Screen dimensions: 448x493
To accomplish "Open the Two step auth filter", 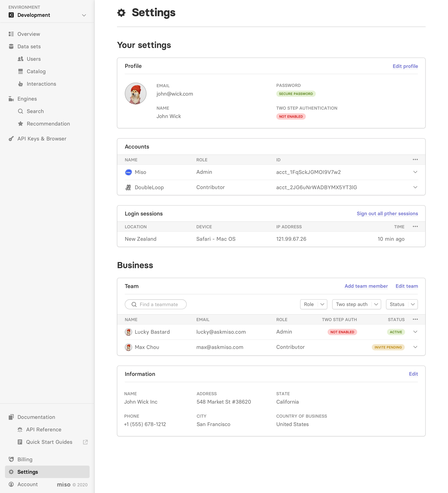I will pyautogui.click(x=356, y=304).
